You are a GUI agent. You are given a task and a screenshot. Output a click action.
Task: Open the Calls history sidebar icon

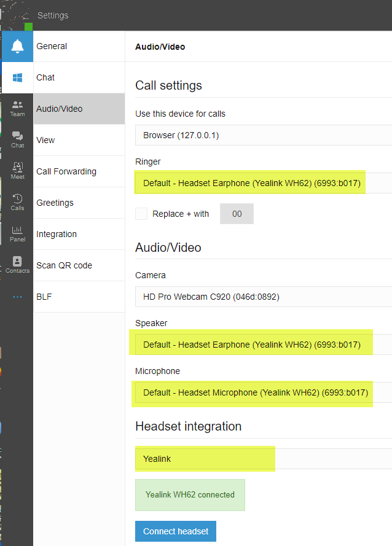[x=17, y=203]
